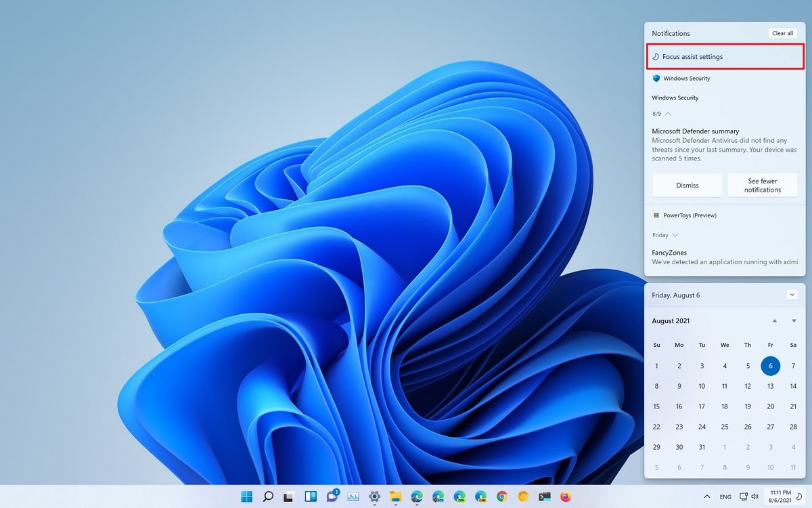Clear all notifications
The width and height of the screenshot is (812, 508).
(782, 33)
